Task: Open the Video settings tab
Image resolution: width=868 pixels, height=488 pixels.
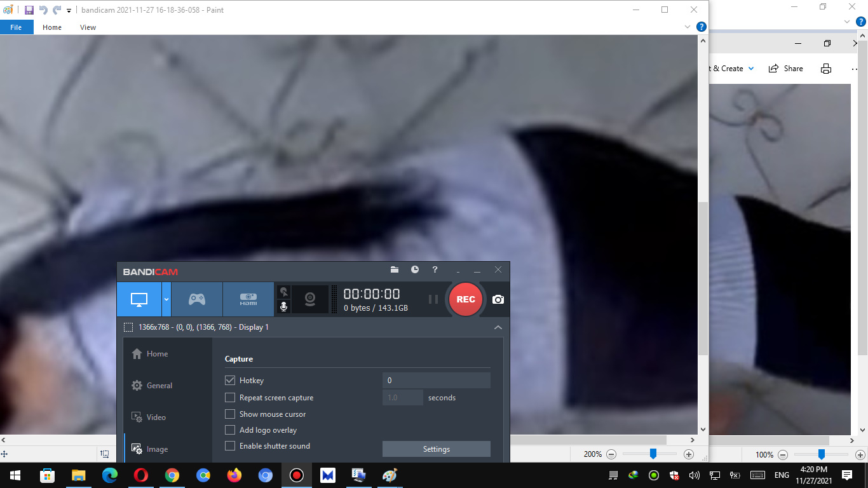Action: (156, 417)
